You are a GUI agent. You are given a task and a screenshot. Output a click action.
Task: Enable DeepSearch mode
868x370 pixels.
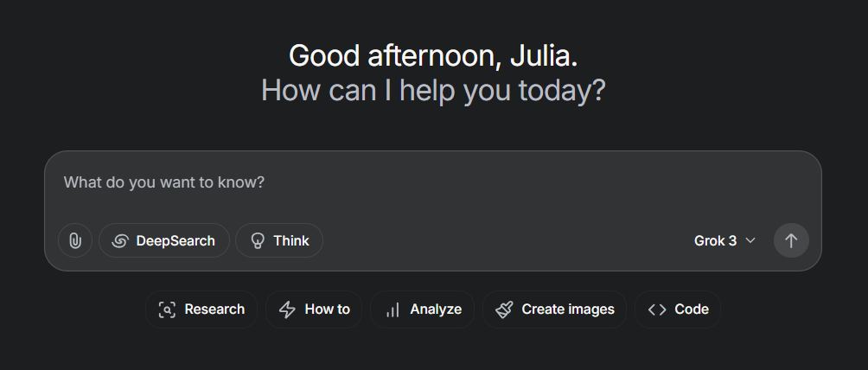click(x=164, y=240)
